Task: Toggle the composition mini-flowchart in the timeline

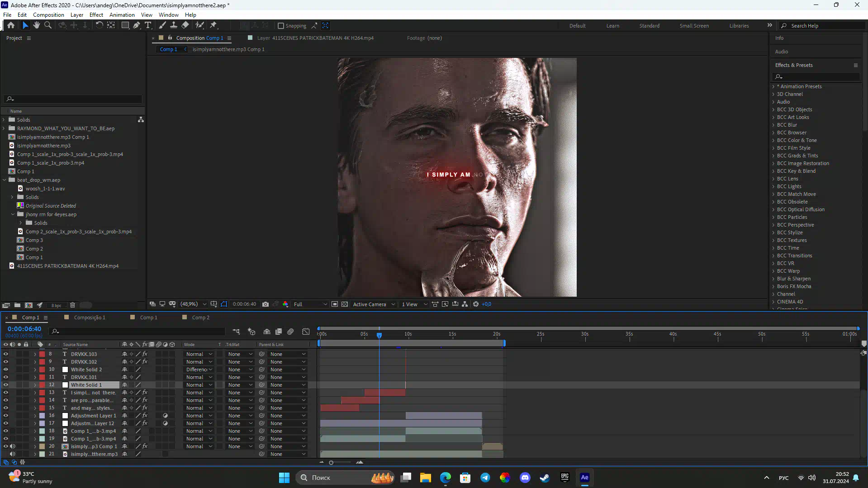Action: (x=236, y=332)
